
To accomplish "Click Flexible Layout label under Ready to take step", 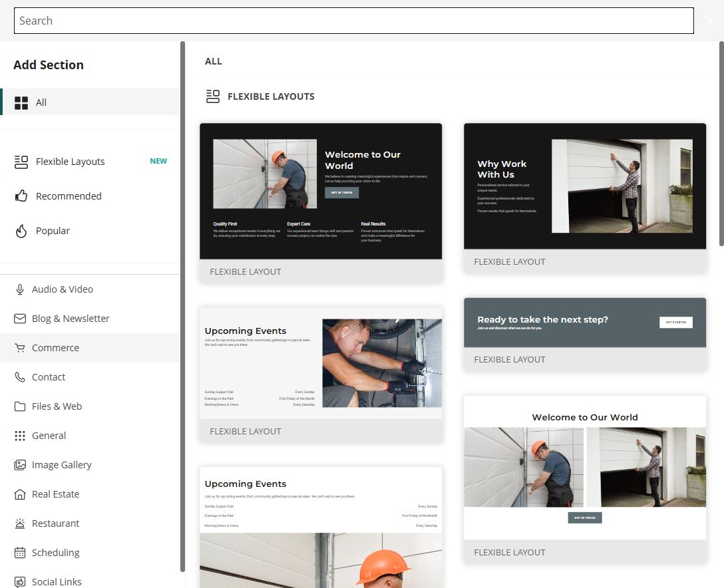I will coord(510,360).
